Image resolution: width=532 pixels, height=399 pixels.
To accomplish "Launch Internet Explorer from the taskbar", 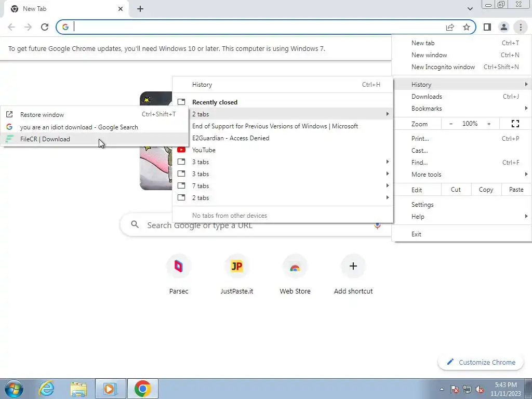I will coord(46,389).
